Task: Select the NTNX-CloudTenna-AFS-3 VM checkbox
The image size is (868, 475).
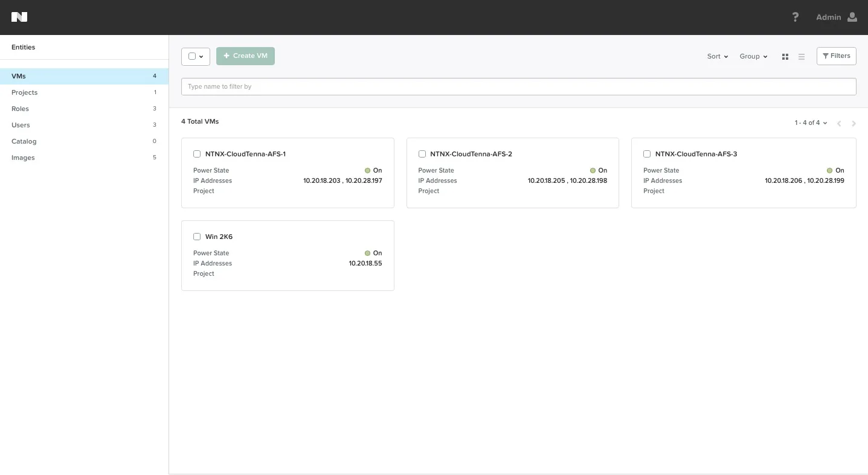Action: (647, 154)
